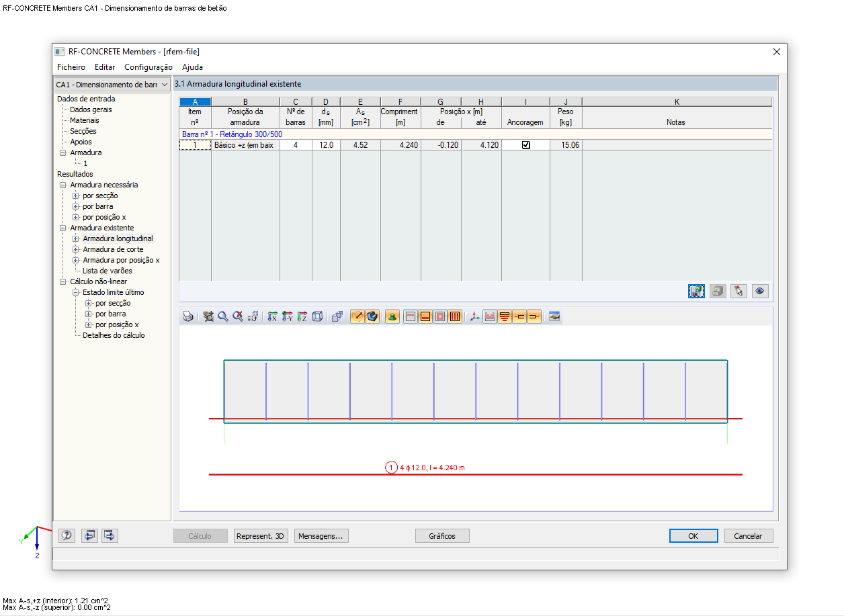Click the ds cell showing 12.0
The image size is (844, 616).
click(x=326, y=145)
